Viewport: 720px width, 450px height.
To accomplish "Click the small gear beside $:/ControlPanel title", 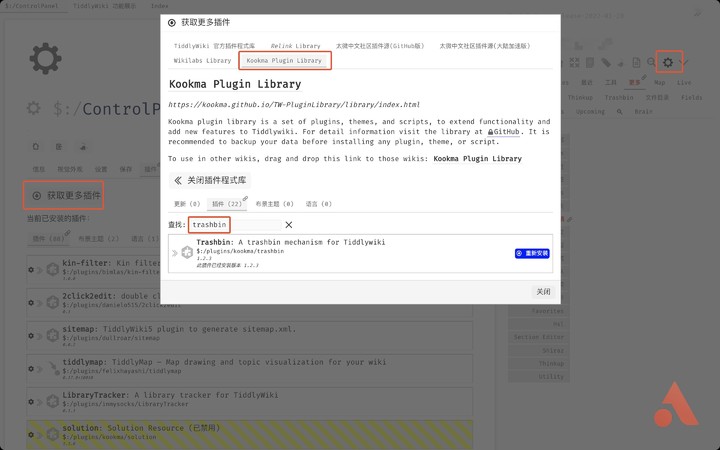I will point(34,108).
